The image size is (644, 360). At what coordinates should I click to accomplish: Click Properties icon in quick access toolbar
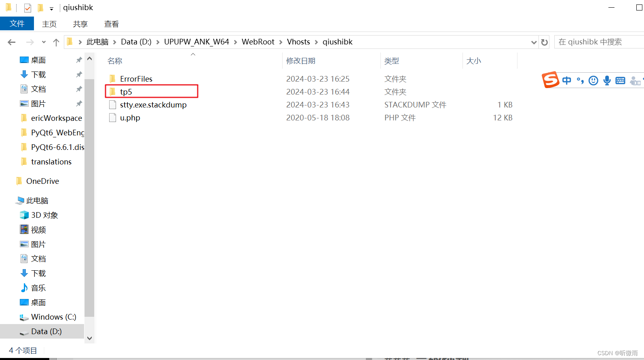27,8
